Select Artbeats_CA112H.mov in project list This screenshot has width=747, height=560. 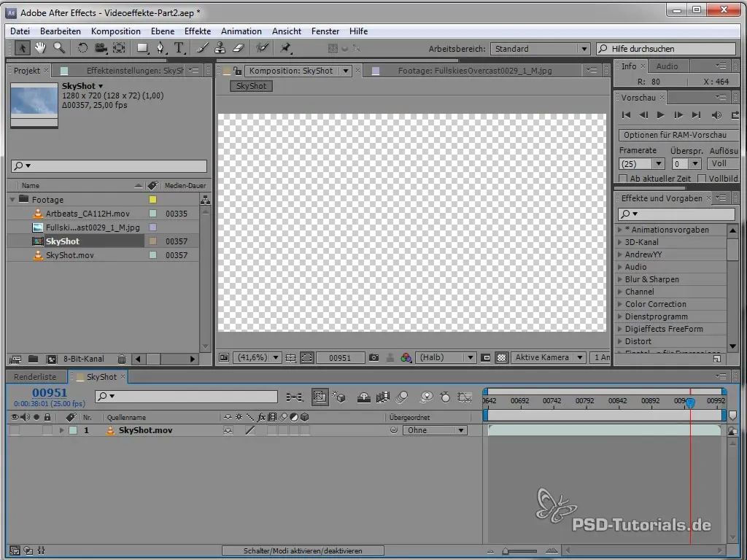88,214
